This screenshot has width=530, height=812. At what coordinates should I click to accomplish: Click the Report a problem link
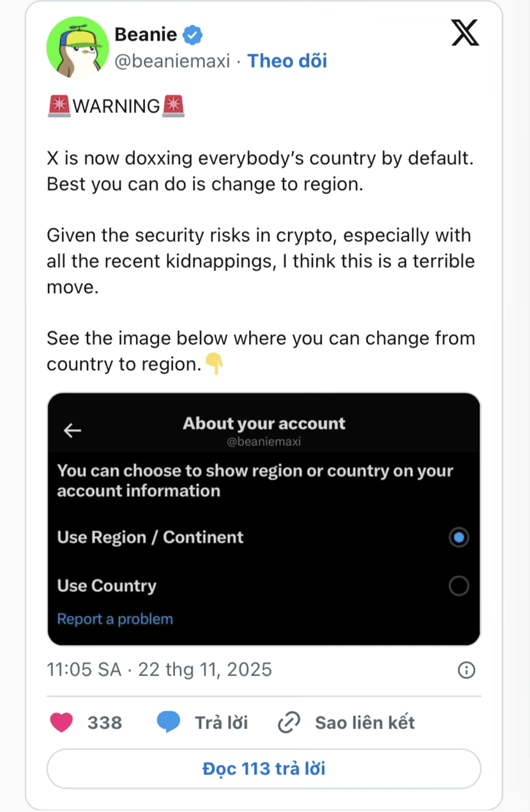coord(115,619)
